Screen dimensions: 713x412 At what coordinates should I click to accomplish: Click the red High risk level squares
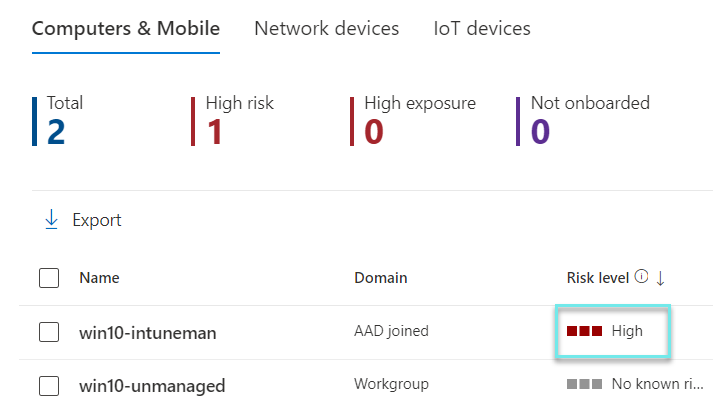pyautogui.click(x=584, y=331)
